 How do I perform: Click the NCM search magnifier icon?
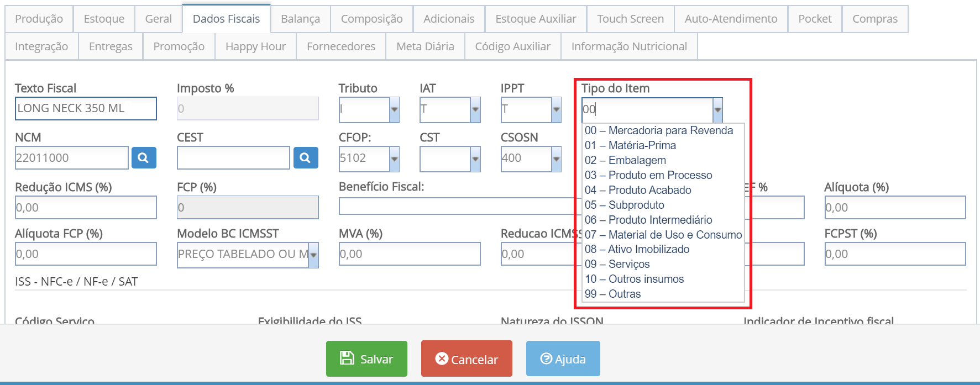[144, 158]
